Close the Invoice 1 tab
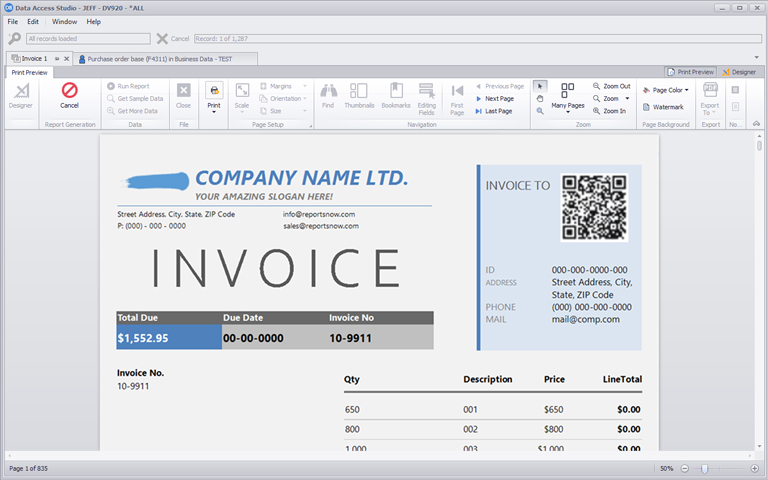The width and height of the screenshot is (768, 480). pyautogui.click(x=67, y=59)
